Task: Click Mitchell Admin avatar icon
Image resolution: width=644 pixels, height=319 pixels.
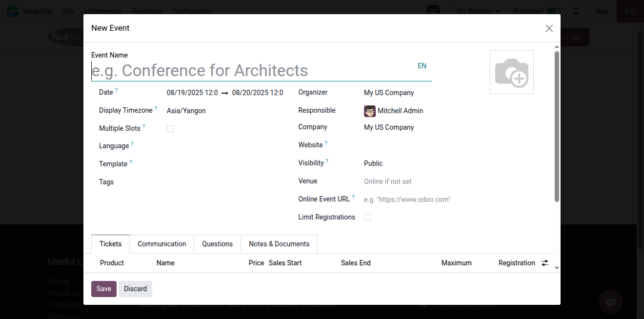Action: (x=369, y=111)
